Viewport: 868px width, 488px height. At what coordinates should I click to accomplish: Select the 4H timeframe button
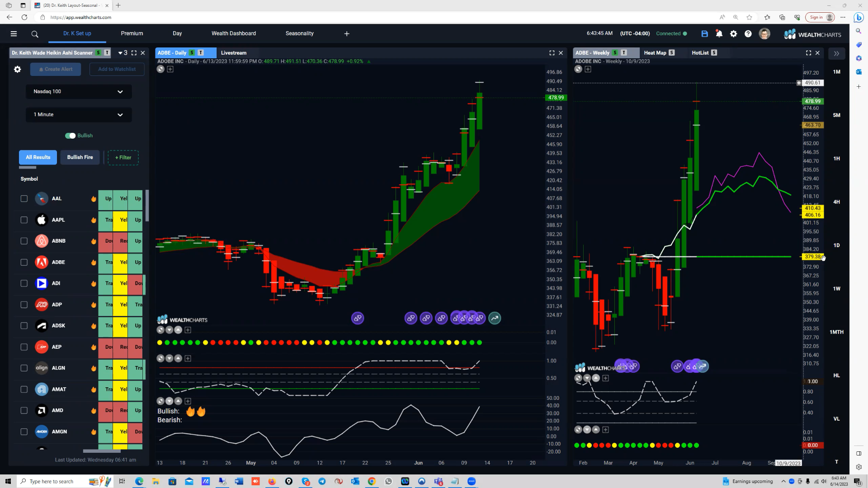pyautogui.click(x=837, y=202)
